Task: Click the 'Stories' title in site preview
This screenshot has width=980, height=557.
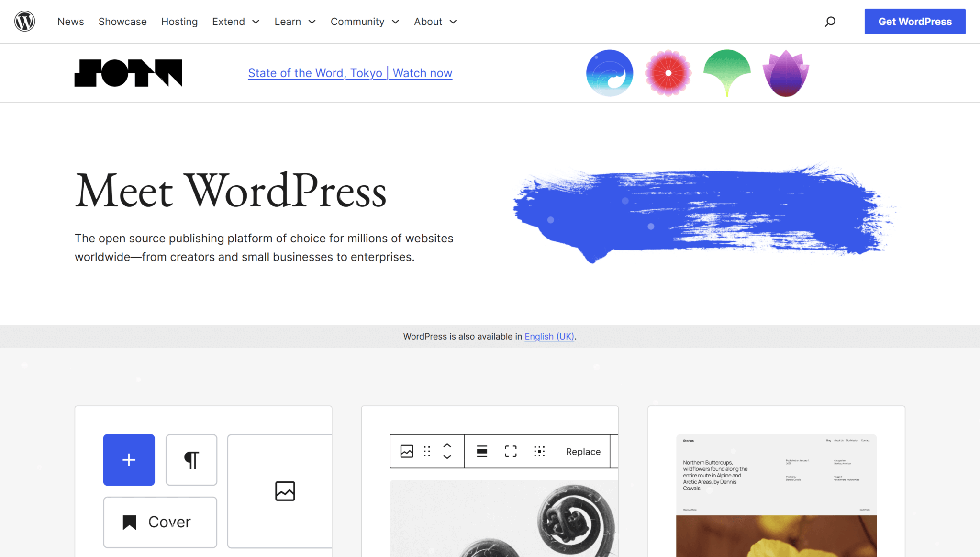Action: 688,441
